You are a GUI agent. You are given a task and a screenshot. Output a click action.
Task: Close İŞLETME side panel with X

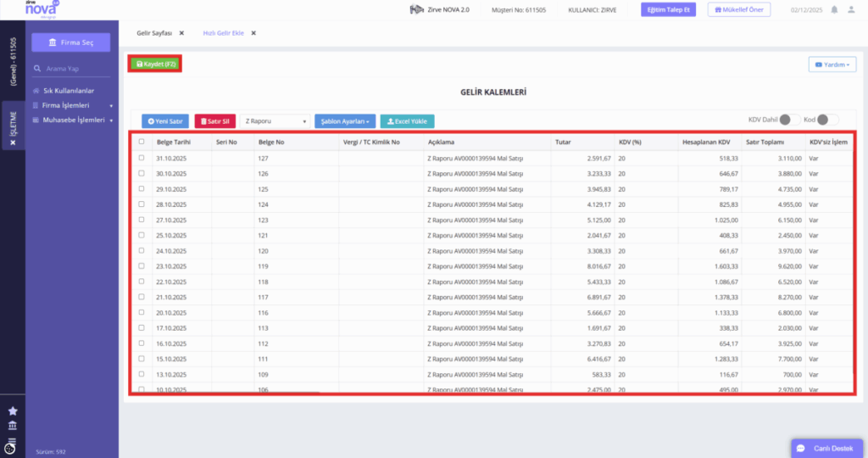pos(14,142)
